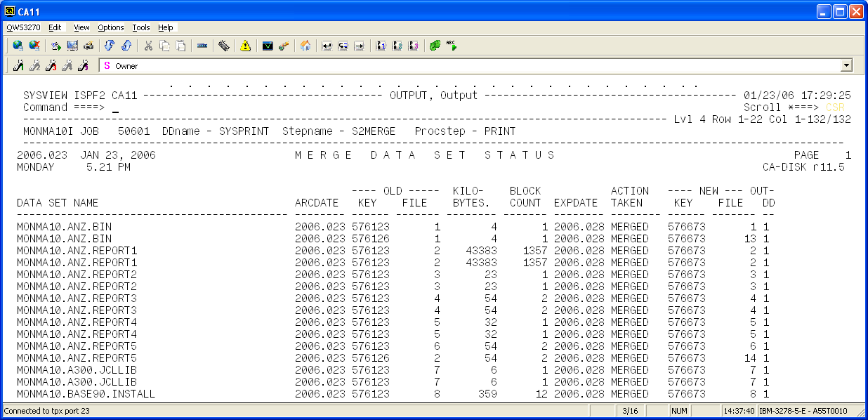
Task: Click the Scroll CSR field
Action: [836, 107]
